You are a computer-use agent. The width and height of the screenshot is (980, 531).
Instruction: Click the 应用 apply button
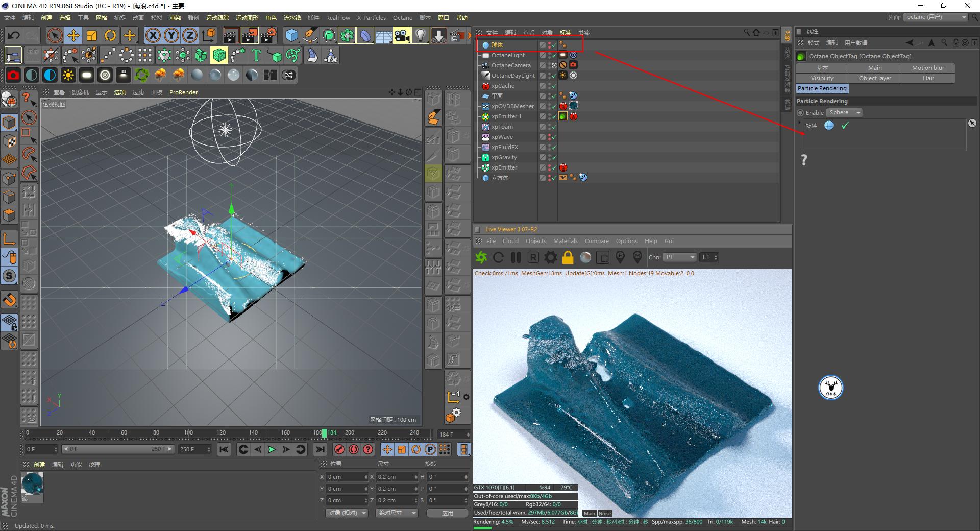click(x=447, y=513)
